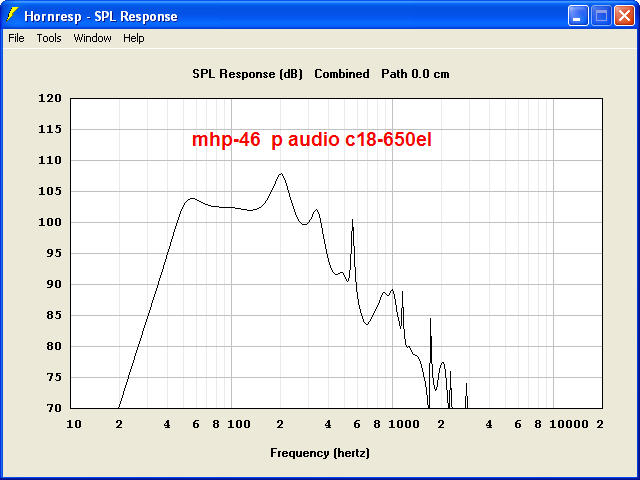Click the 95 value on the dB axis
The image size is (640, 480).
tap(53, 253)
